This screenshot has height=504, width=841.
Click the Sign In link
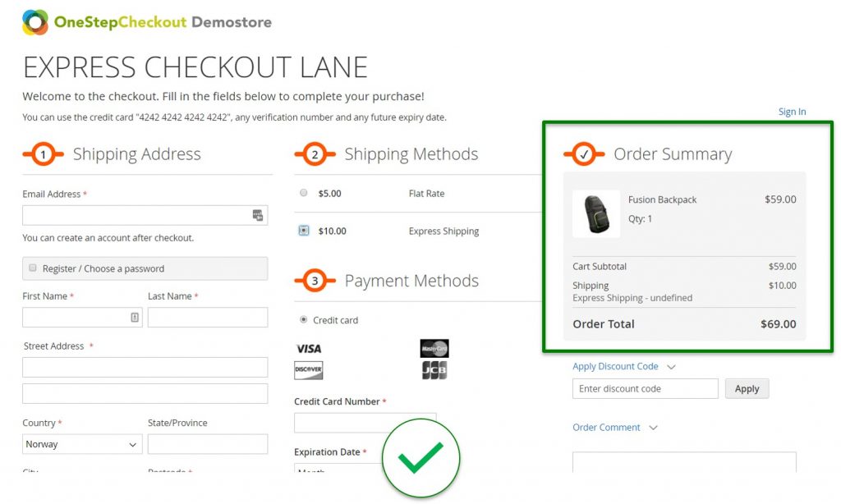(x=793, y=112)
